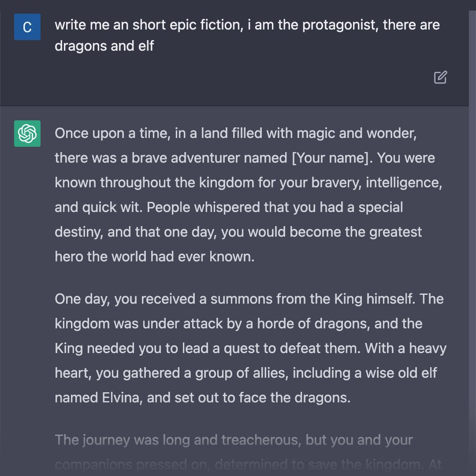This screenshot has width=476, height=476.
Task: Click the phrase "hero the world had ever known"
Action: click(154, 257)
